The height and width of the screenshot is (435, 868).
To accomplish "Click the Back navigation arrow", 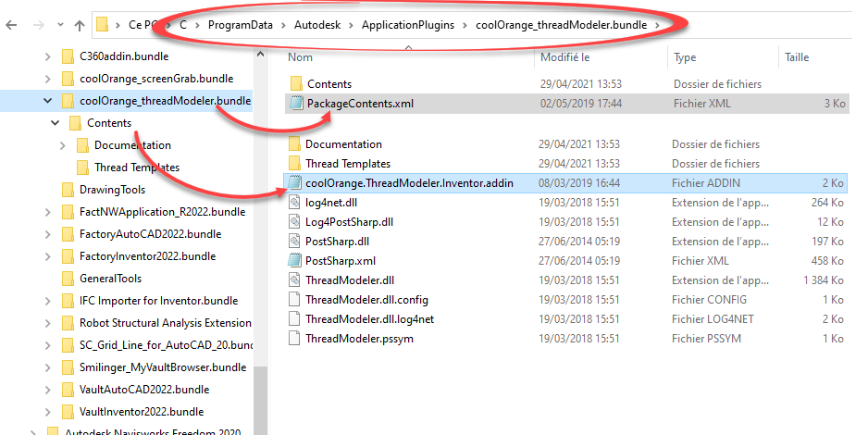I will (12, 25).
